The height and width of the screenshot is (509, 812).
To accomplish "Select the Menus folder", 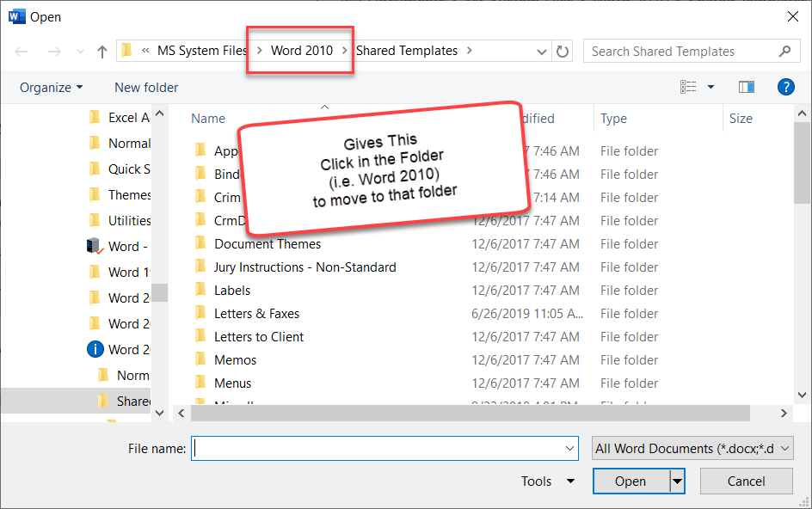I will click(x=232, y=383).
